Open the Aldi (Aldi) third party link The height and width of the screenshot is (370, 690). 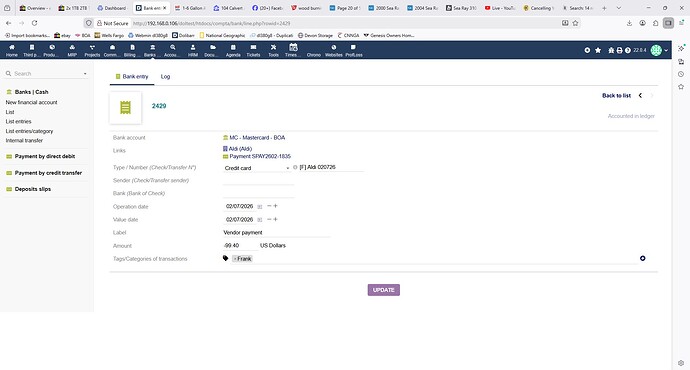pos(240,149)
